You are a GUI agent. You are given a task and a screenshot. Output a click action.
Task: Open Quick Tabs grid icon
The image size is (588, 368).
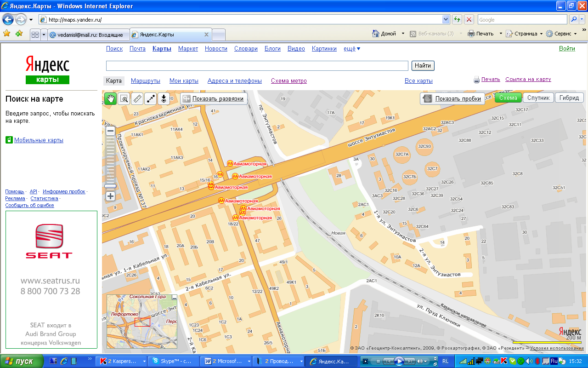pos(35,34)
